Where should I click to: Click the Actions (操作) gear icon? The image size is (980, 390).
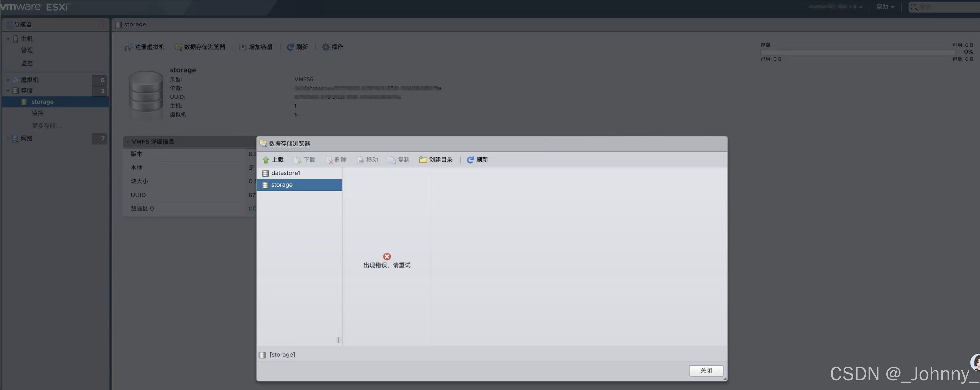[325, 47]
